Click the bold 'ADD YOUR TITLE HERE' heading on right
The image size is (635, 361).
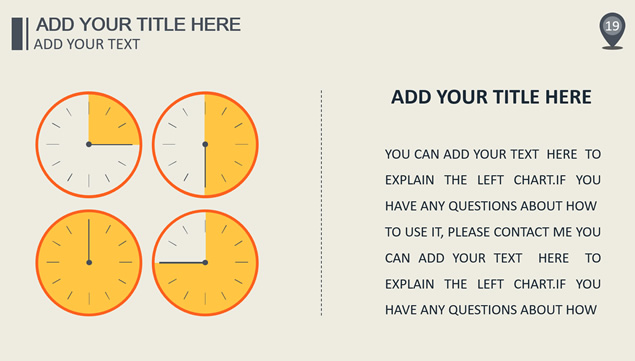491,97
